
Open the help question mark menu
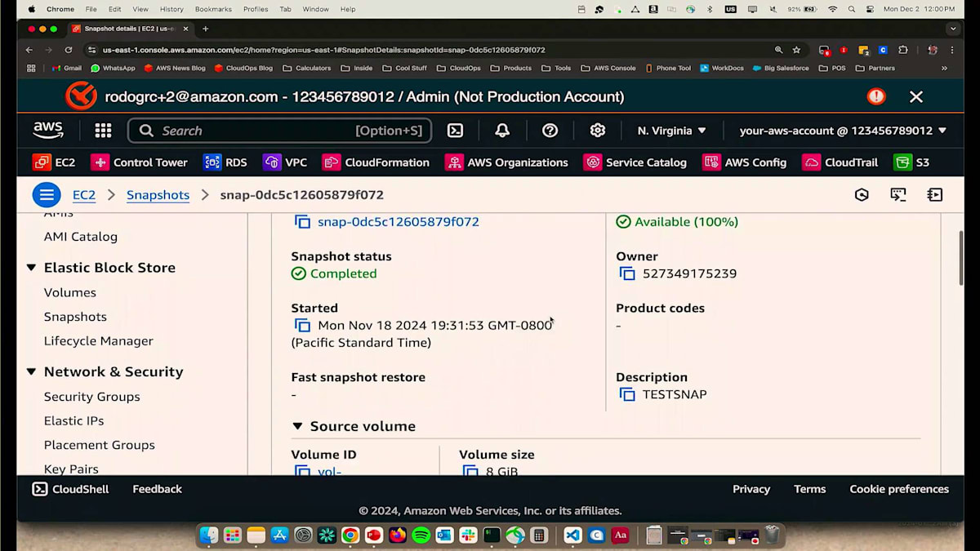pyautogui.click(x=550, y=131)
